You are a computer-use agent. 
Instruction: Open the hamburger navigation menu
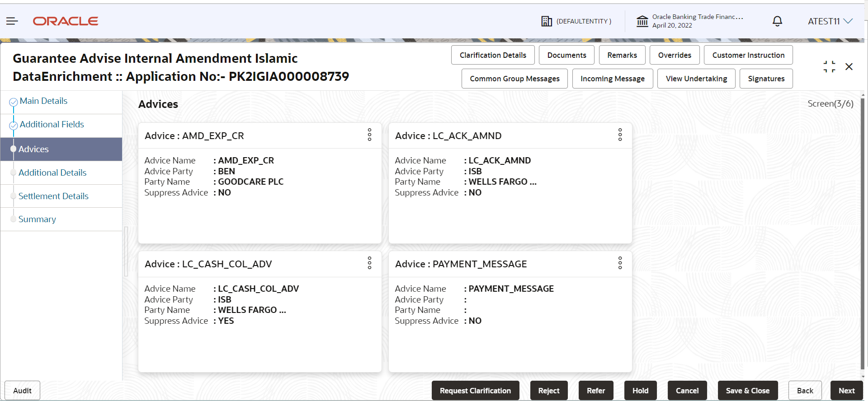(12, 21)
